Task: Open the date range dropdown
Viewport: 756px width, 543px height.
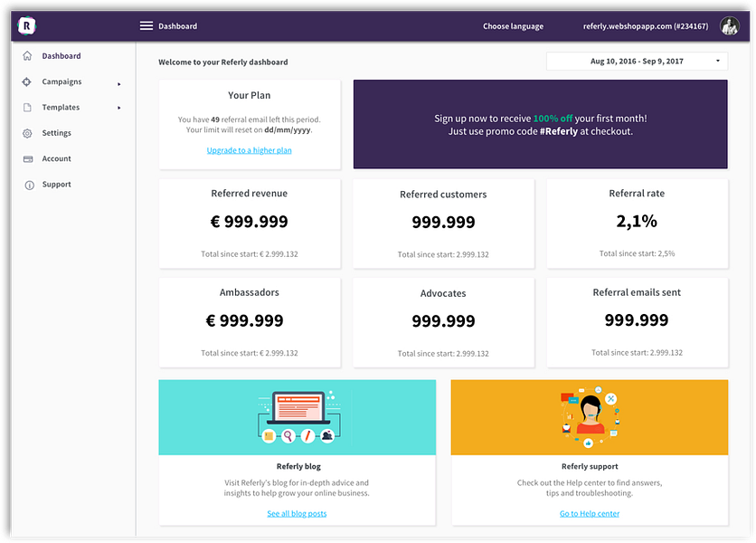Action: pos(637,62)
